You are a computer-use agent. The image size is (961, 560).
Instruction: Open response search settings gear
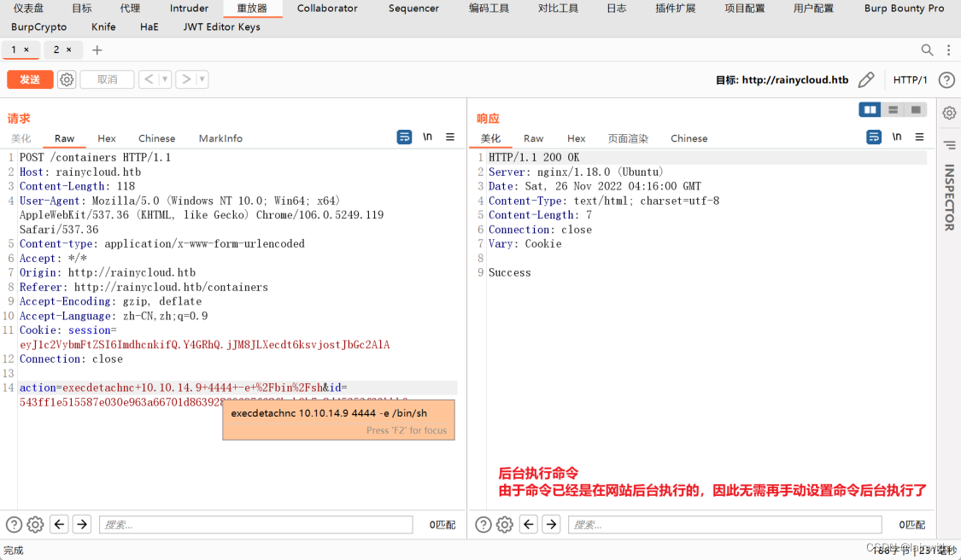(x=505, y=524)
